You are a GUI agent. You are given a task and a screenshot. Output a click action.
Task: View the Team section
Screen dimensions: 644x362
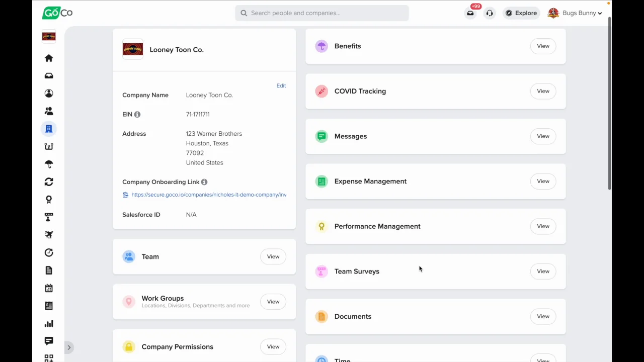273,257
